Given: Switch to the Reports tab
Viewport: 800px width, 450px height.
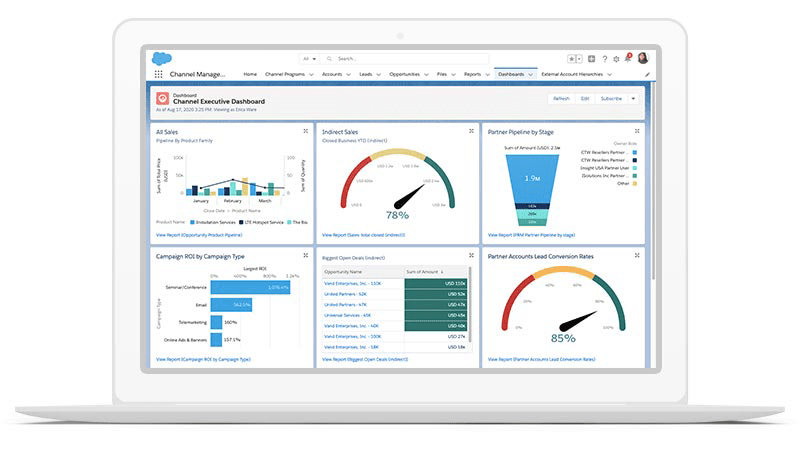Looking at the screenshot, I should 472,74.
